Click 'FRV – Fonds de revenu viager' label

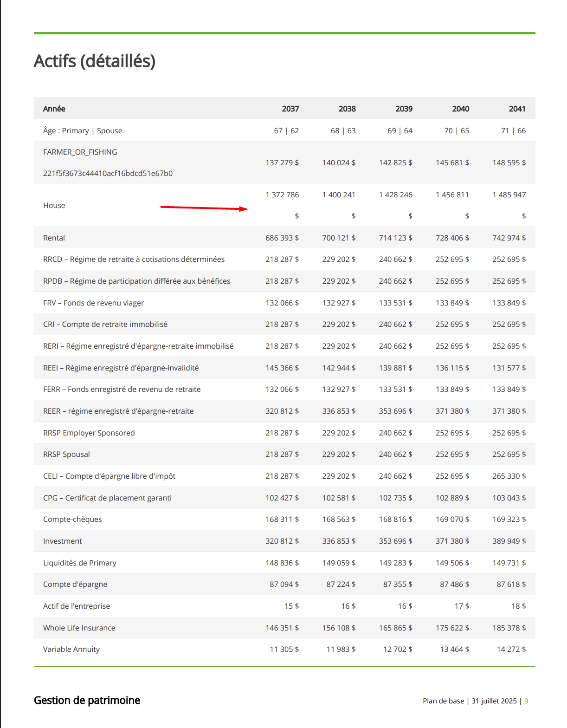click(x=93, y=303)
